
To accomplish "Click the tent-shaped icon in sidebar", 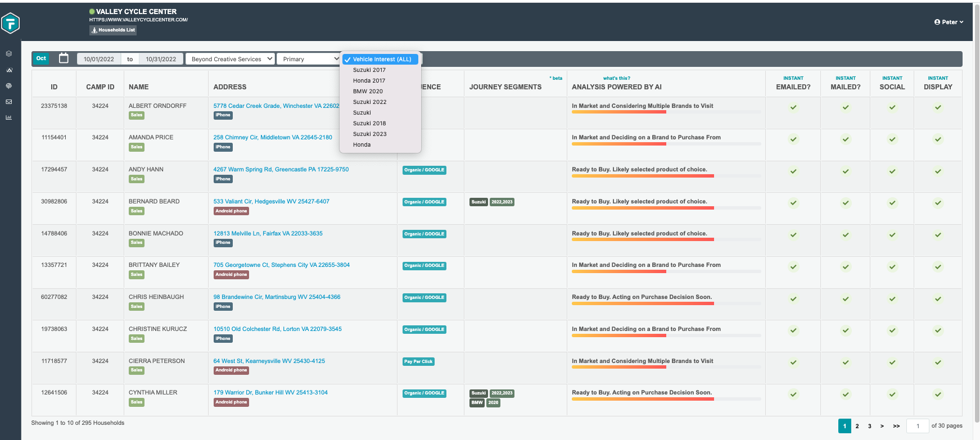I will 9,70.
